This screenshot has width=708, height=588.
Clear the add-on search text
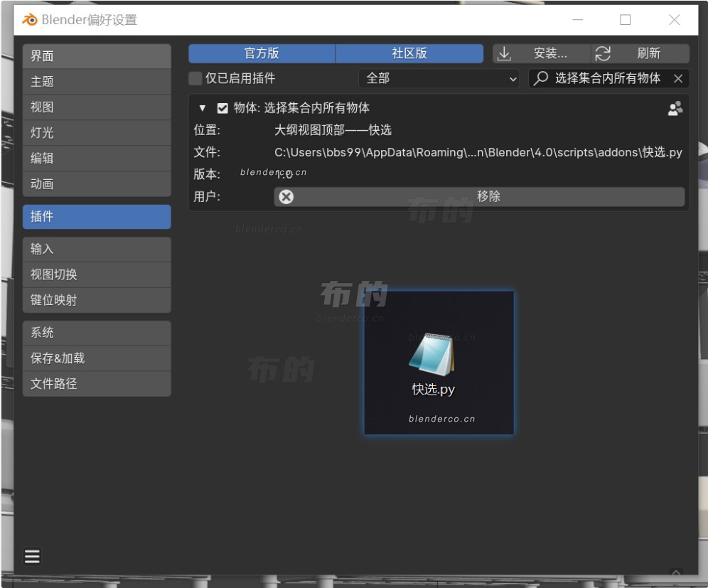pos(677,79)
